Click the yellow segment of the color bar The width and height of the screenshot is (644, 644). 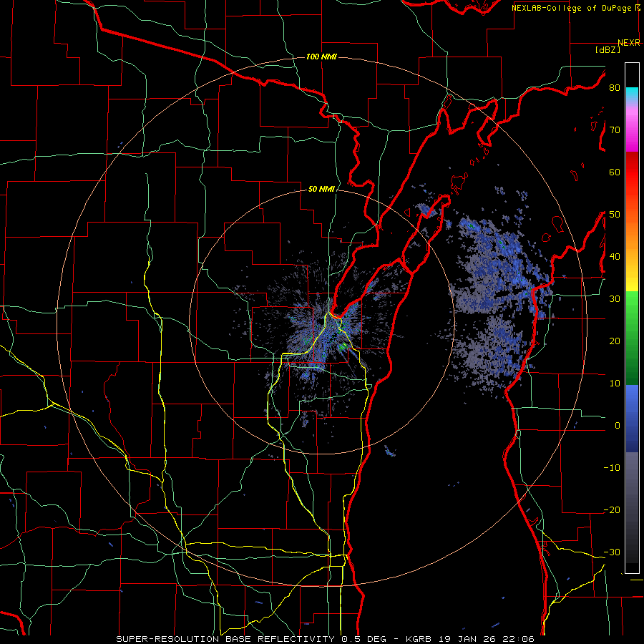(632, 279)
